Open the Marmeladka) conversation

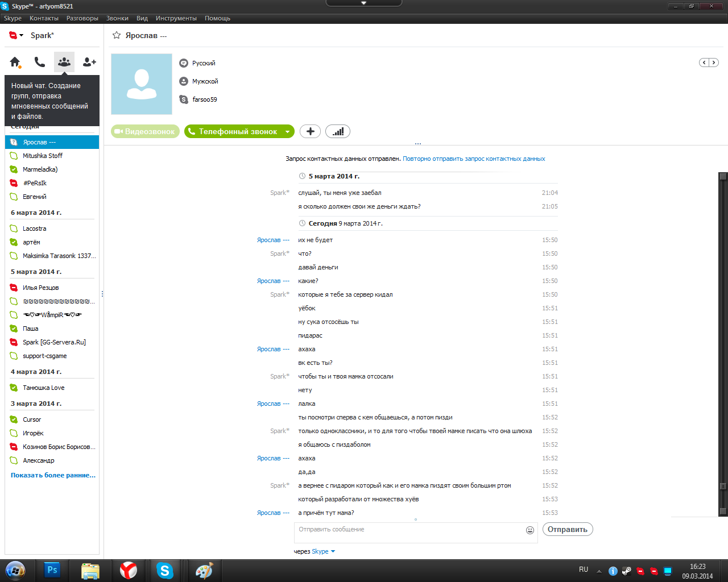[52, 169]
